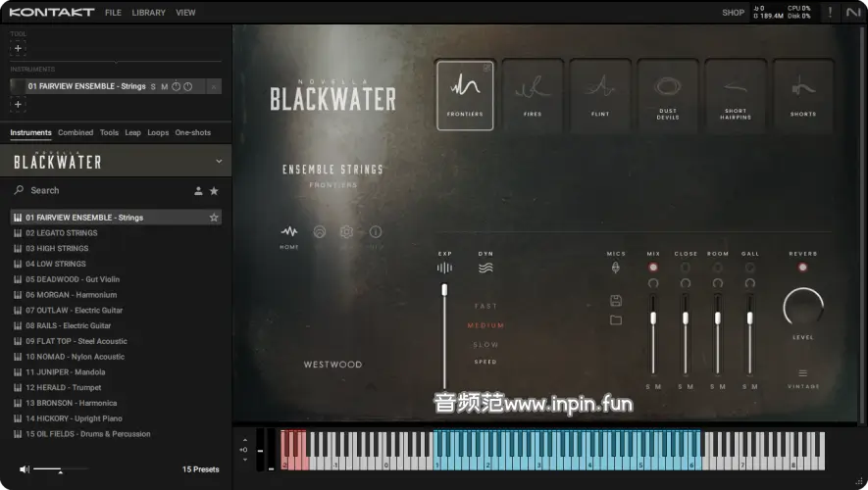Viewport: 868px width, 490px height.
Task: Toggle the CLOSE mic channel on/off
Action: pos(686,268)
